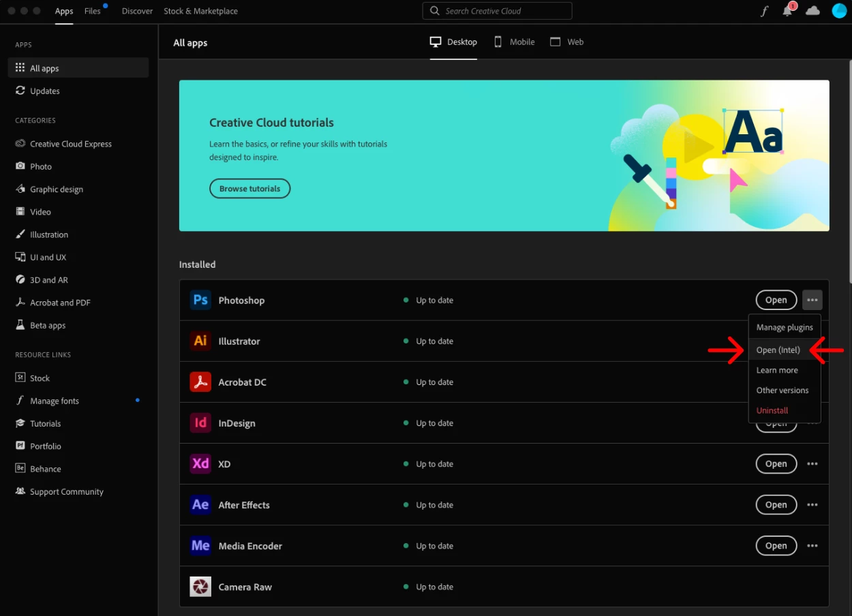This screenshot has height=616, width=852.
Task: Open more options for Media Encoder
Action: 812,545
